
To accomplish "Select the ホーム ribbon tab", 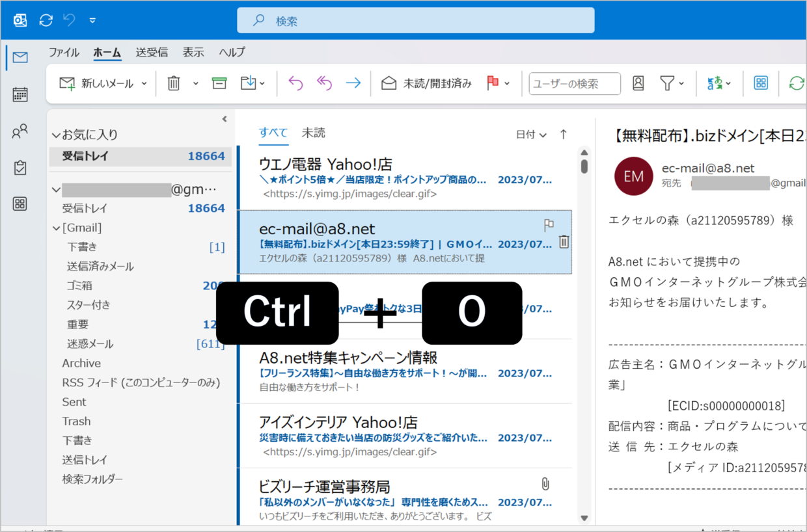I will [107, 53].
